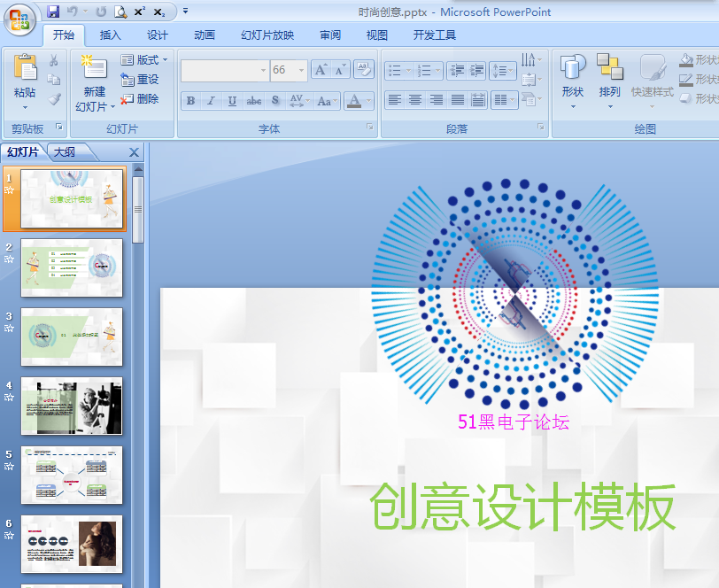Select slide 4 thumbnail
Screen dimensions: 719x588
pos(72,406)
